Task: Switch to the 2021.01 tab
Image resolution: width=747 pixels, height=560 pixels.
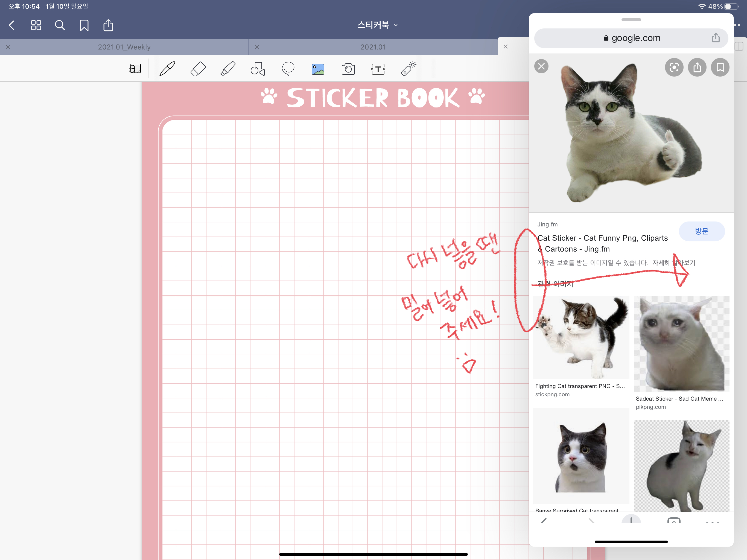Action: click(x=373, y=47)
